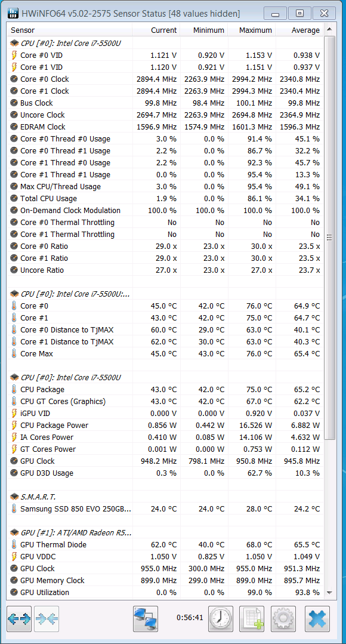Select Core #1 Thermal Throttling row

pos(165,234)
